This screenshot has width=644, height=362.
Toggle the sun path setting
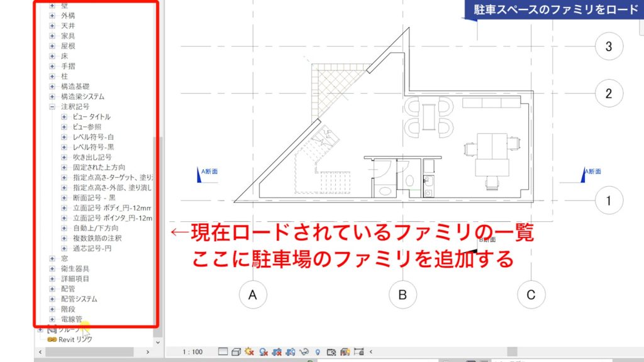248,352
